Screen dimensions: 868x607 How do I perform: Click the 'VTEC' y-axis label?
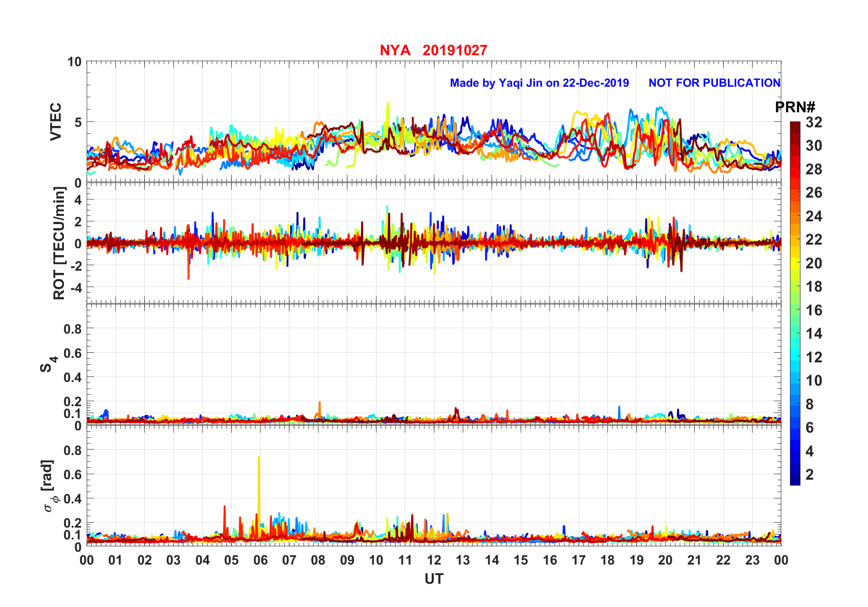(56, 122)
